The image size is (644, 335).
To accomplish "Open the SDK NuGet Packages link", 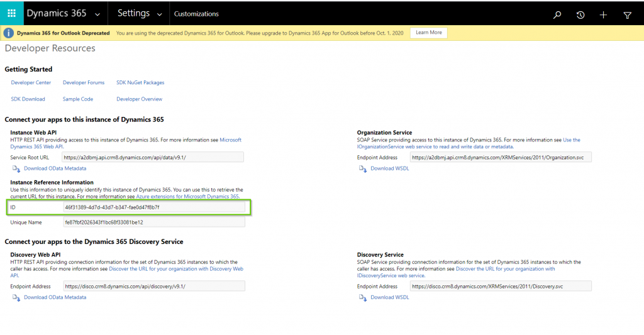I will [140, 82].
